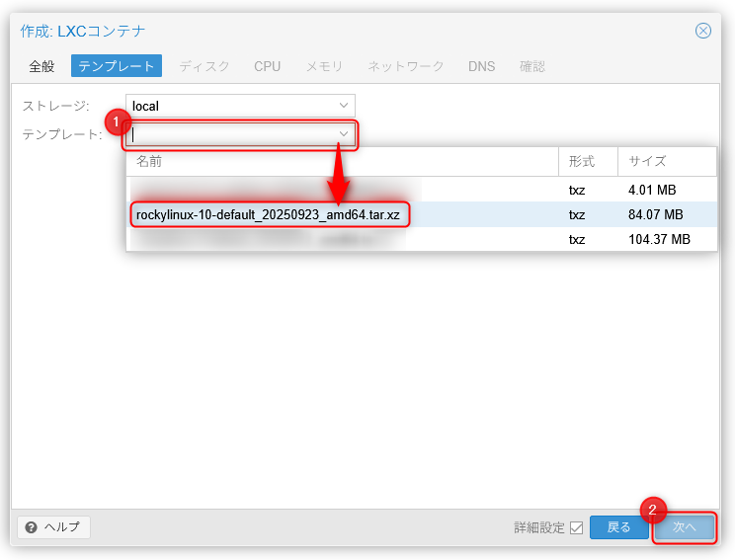The width and height of the screenshot is (735, 560).
Task: Select the 4.01 MB template row
Action: (x=421, y=190)
